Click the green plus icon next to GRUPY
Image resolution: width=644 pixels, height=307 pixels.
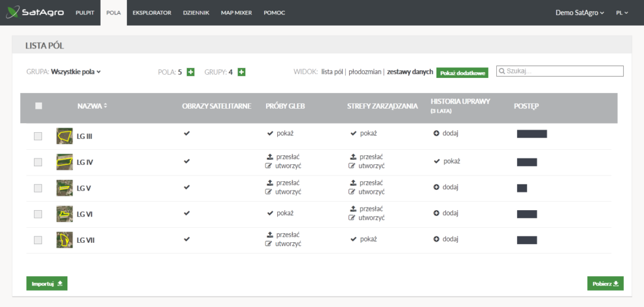coord(241,72)
